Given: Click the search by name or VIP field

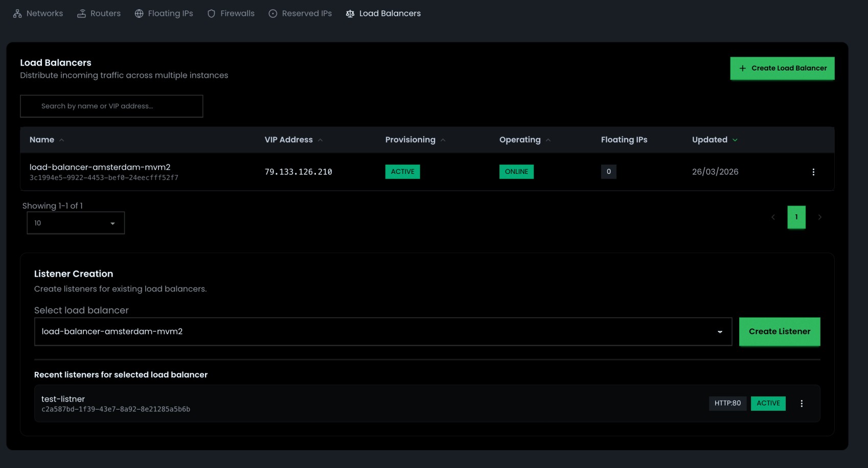Looking at the screenshot, I should tap(111, 106).
